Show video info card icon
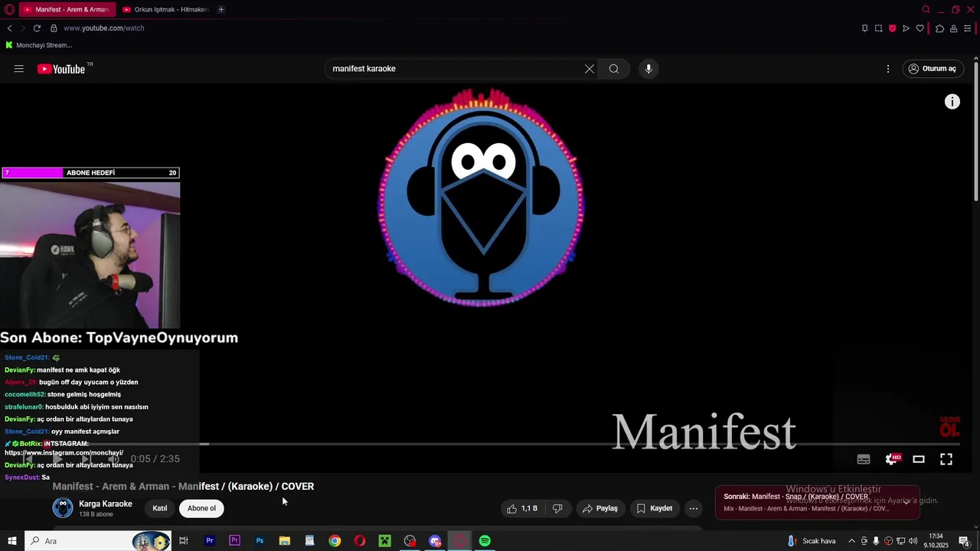The height and width of the screenshot is (551, 980). pos(952,102)
